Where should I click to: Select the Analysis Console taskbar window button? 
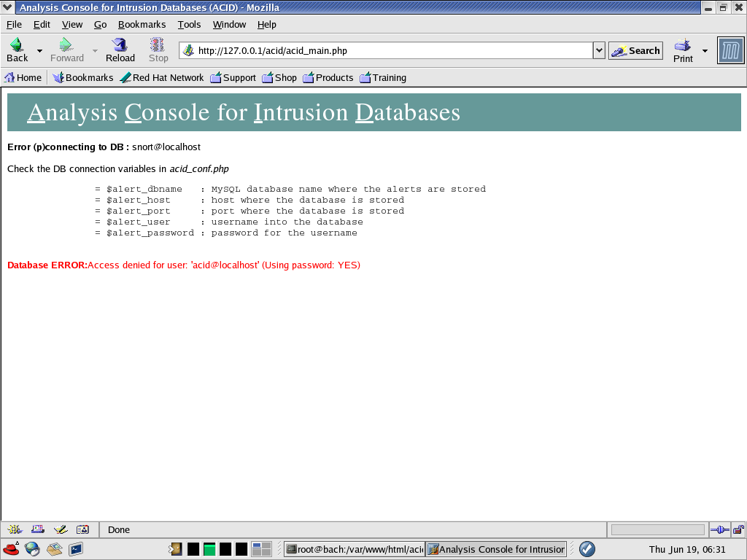coord(496,549)
